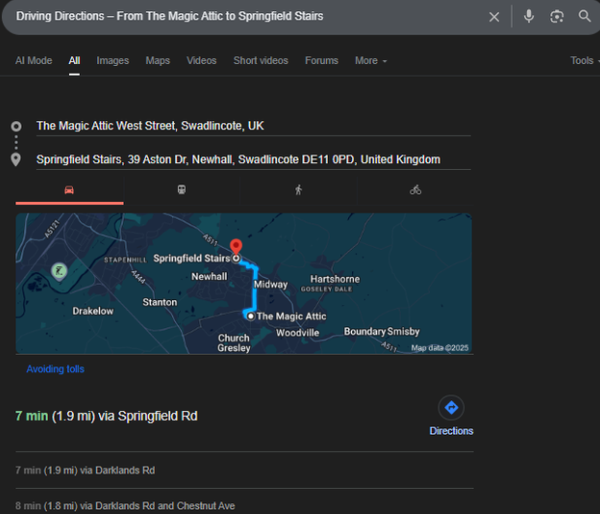Edit the origin The Magic Attic field

pos(253,126)
